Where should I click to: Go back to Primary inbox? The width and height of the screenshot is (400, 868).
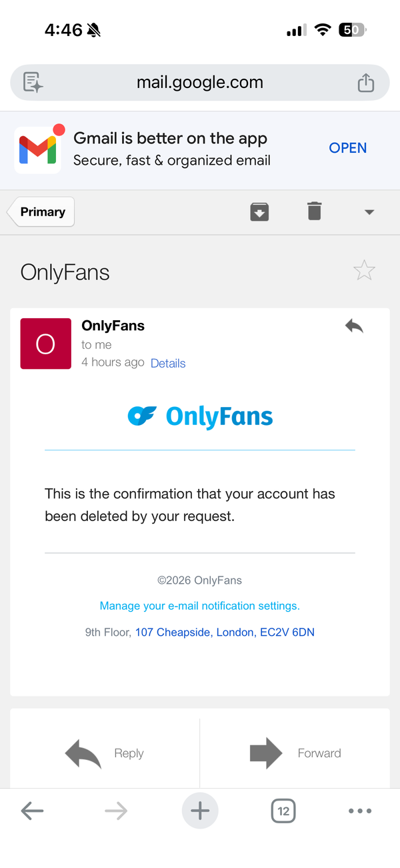pos(41,212)
